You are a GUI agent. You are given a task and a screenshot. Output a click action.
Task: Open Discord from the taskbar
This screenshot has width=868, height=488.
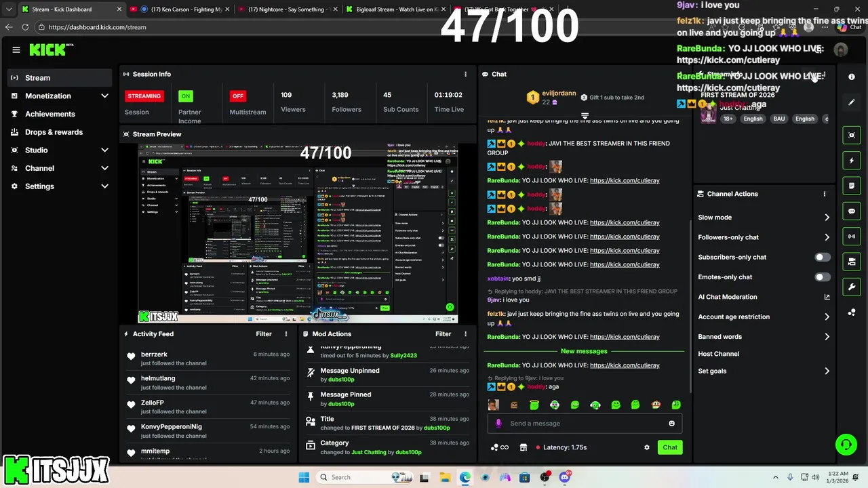565,477
